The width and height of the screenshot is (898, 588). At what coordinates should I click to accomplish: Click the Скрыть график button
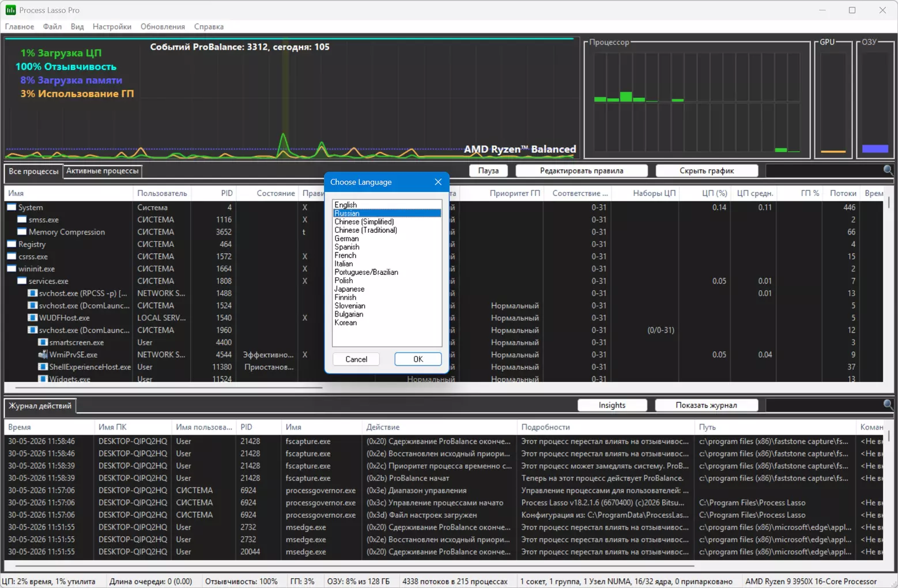click(707, 171)
